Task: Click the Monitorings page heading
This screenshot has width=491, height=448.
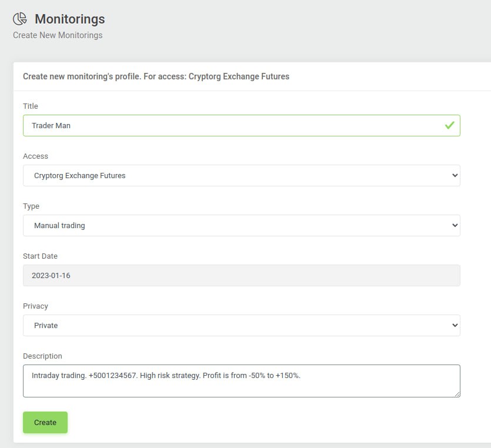Action: pyautogui.click(x=70, y=19)
